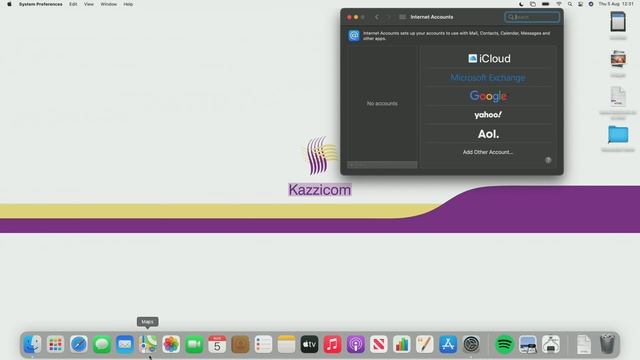The image size is (640, 360).
Task: Open the View menu
Action: 89,4
